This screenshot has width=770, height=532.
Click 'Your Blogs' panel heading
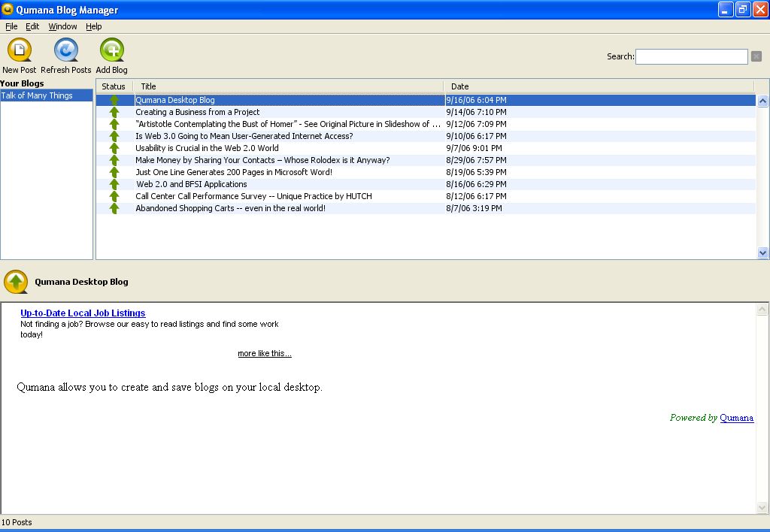tap(22, 83)
